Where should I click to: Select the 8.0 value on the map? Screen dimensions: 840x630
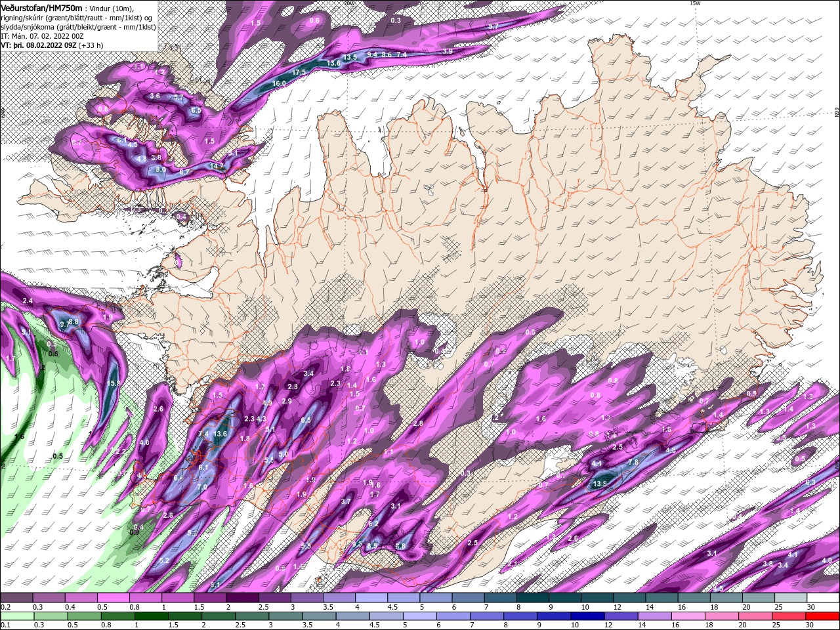[x=161, y=169]
